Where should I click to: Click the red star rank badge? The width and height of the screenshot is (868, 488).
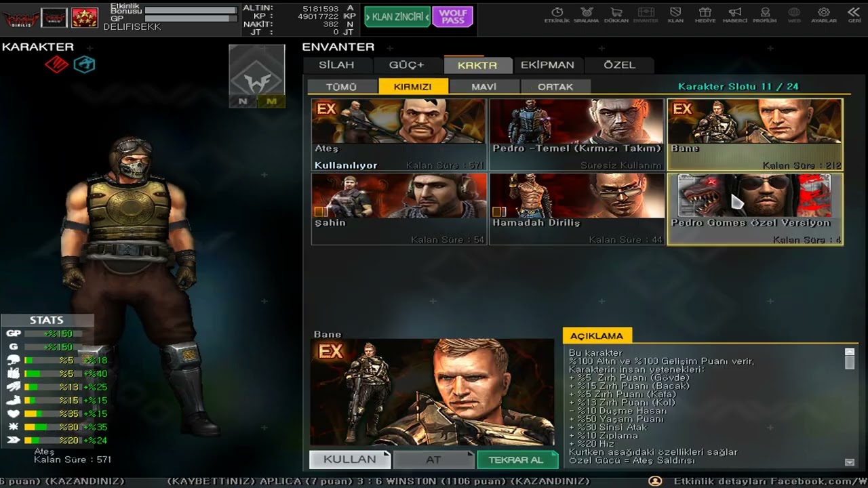85,18
